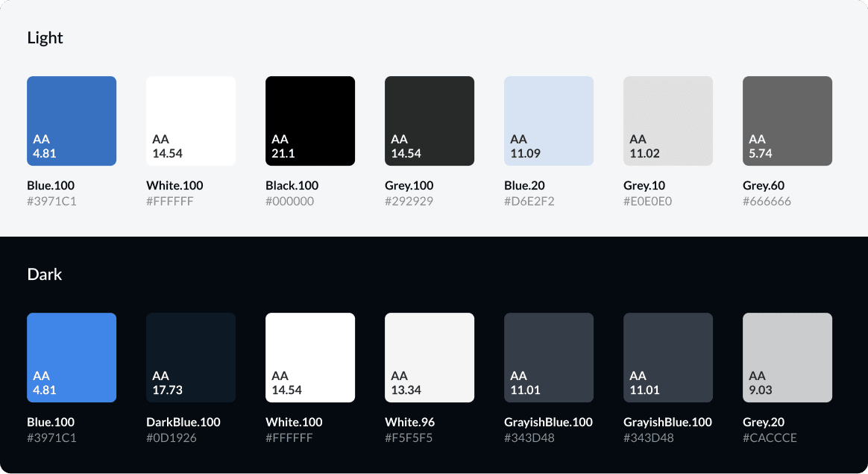This screenshot has width=868, height=474.
Task: Select the Blue.100 swatch in the Light palette
Action: pos(72,121)
